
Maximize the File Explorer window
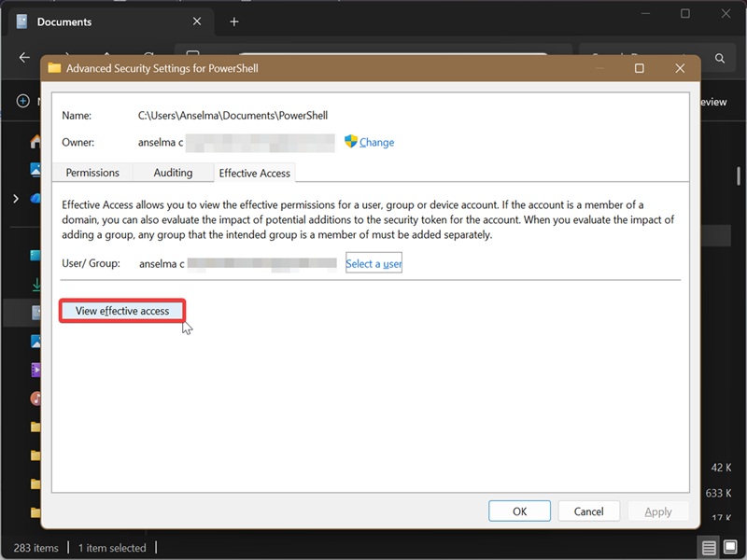(685, 14)
